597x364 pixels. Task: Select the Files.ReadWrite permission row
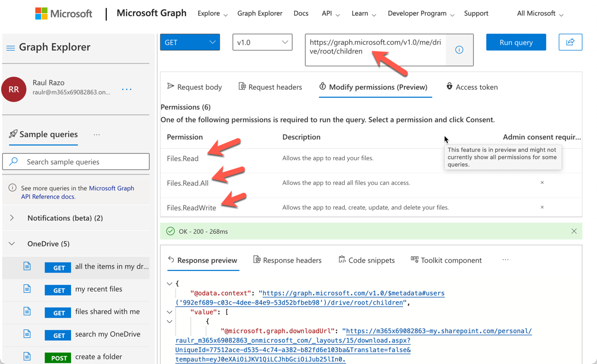371,207
